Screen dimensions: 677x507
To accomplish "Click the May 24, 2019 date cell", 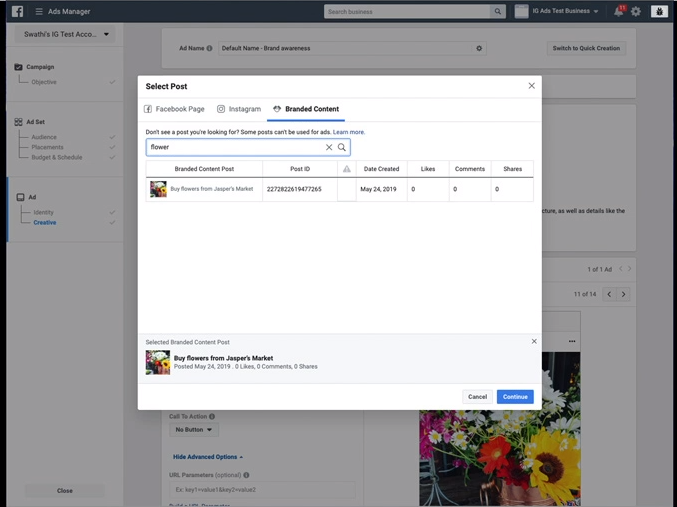I will tap(378, 189).
